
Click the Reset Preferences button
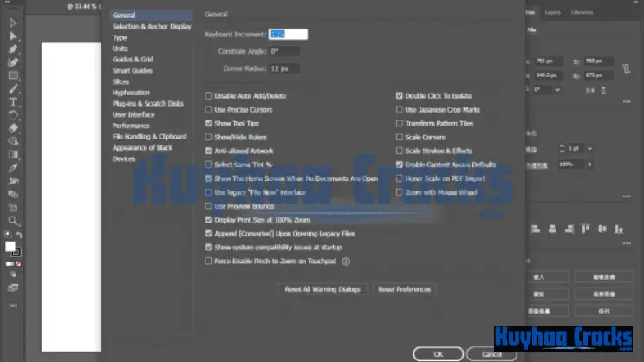pos(404,289)
